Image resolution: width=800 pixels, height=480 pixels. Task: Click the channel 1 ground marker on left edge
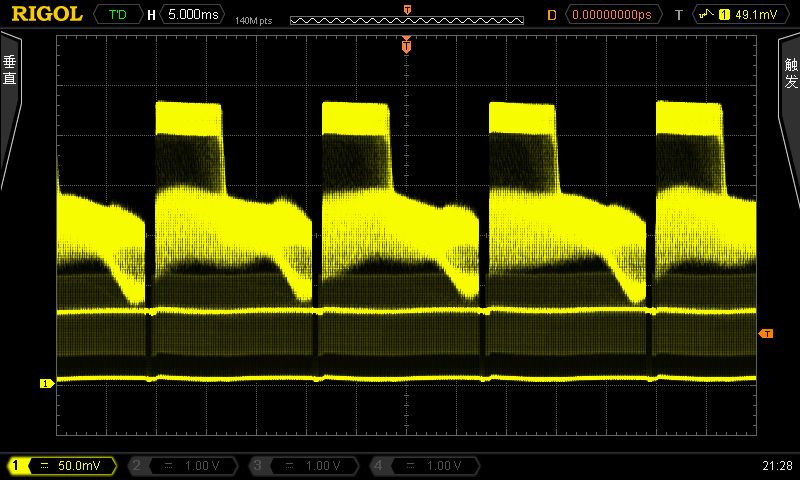[45, 383]
